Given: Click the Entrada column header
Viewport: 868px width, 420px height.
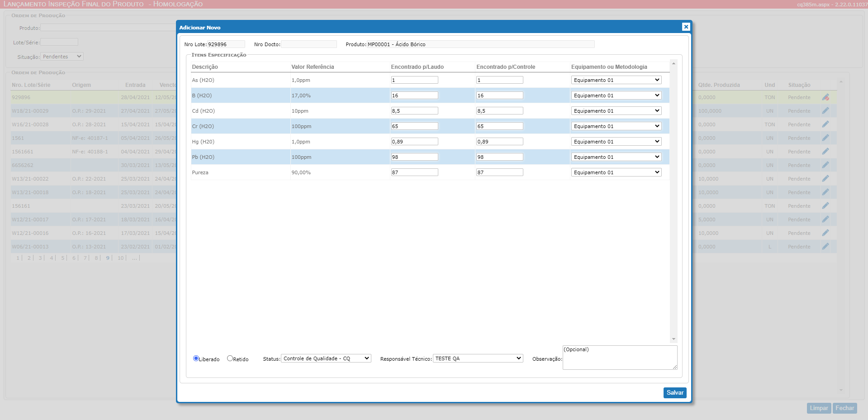Looking at the screenshot, I should click(x=135, y=85).
